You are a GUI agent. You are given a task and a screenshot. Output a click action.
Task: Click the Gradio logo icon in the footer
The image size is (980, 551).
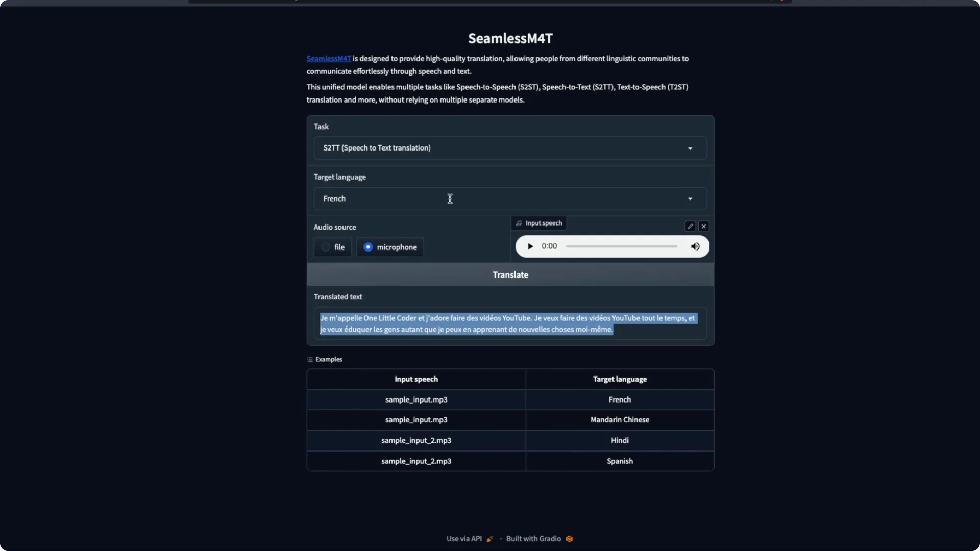pos(569,539)
